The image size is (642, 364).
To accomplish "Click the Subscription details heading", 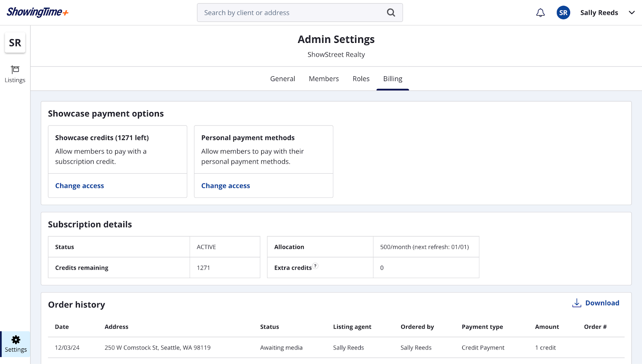I will click(90, 224).
